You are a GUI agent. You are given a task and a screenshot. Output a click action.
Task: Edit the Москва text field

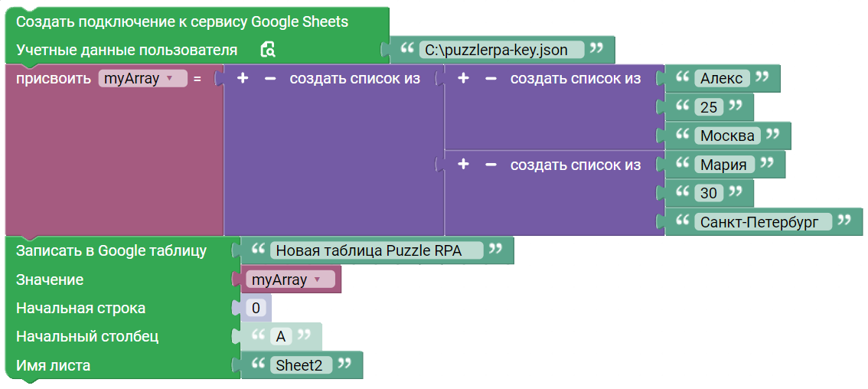pyautogui.click(x=727, y=136)
